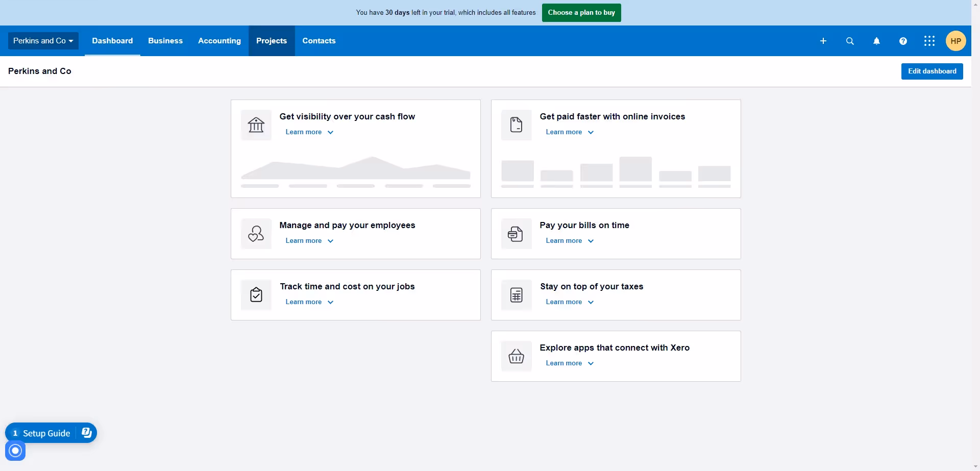Click the 30 days trial notice text
Screen dimensions: 980x471
(x=446, y=13)
